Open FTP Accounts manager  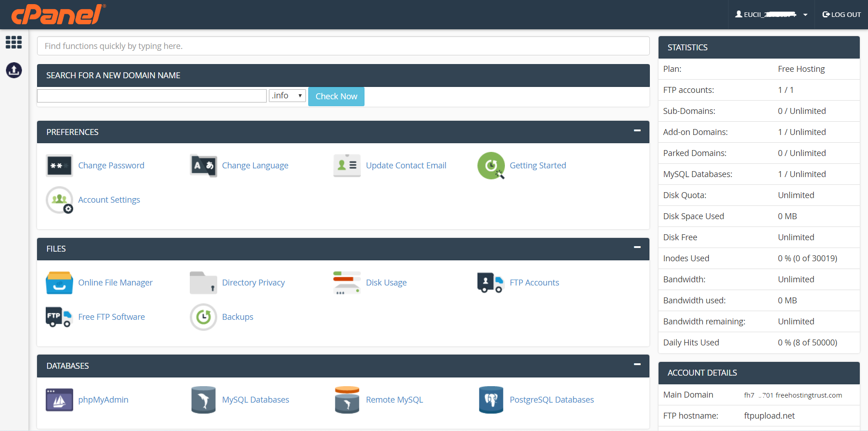pyautogui.click(x=534, y=282)
